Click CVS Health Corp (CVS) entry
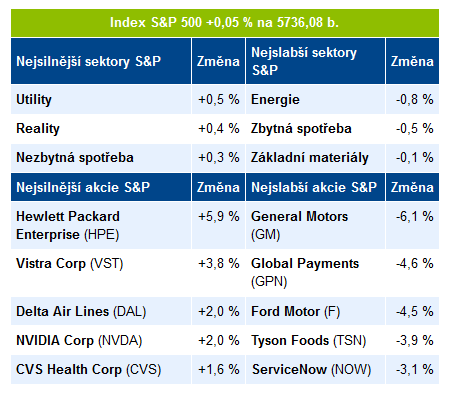The height and width of the screenshot is (393, 449). click(101, 369)
